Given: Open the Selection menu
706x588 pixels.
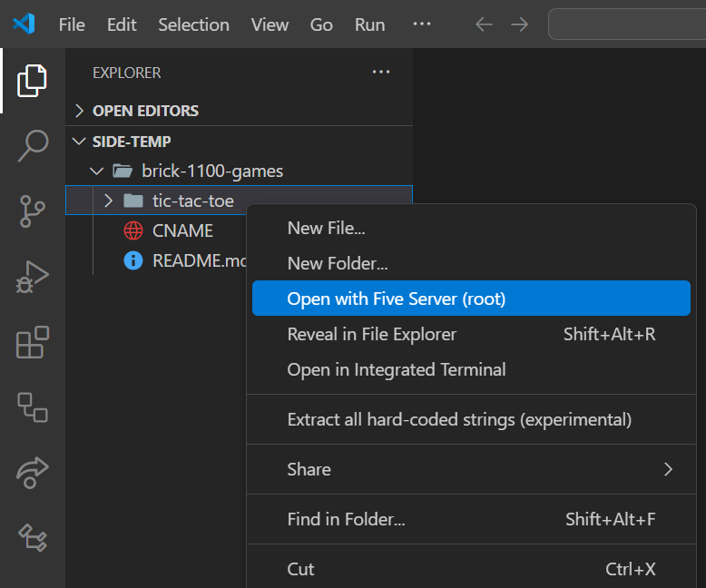Looking at the screenshot, I should click(x=193, y=24).
